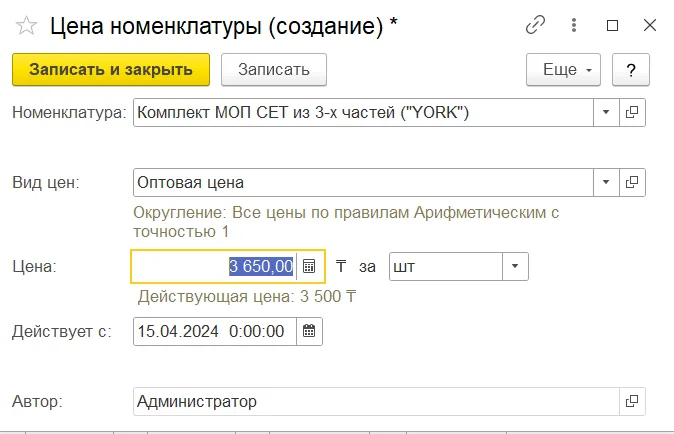Maximize the price form window
The height and width of the screenshot is (434, 674).
612,26
